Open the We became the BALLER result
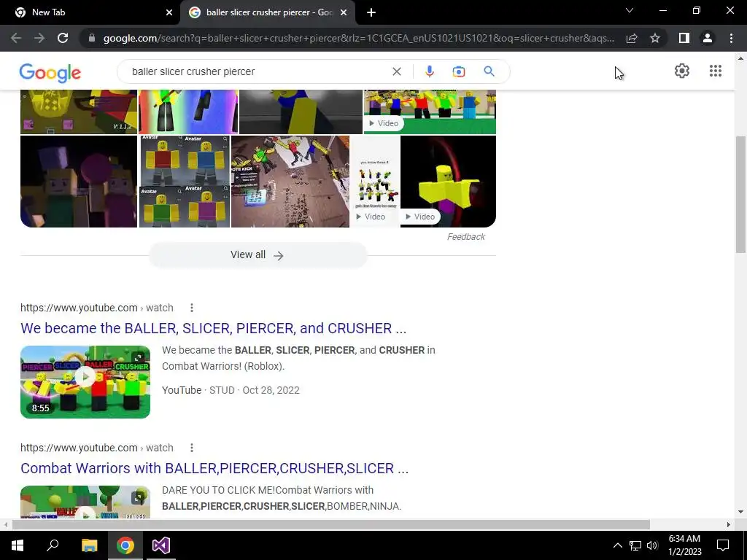The width and height of the screenshot is (747, 560). click(214, 328)
